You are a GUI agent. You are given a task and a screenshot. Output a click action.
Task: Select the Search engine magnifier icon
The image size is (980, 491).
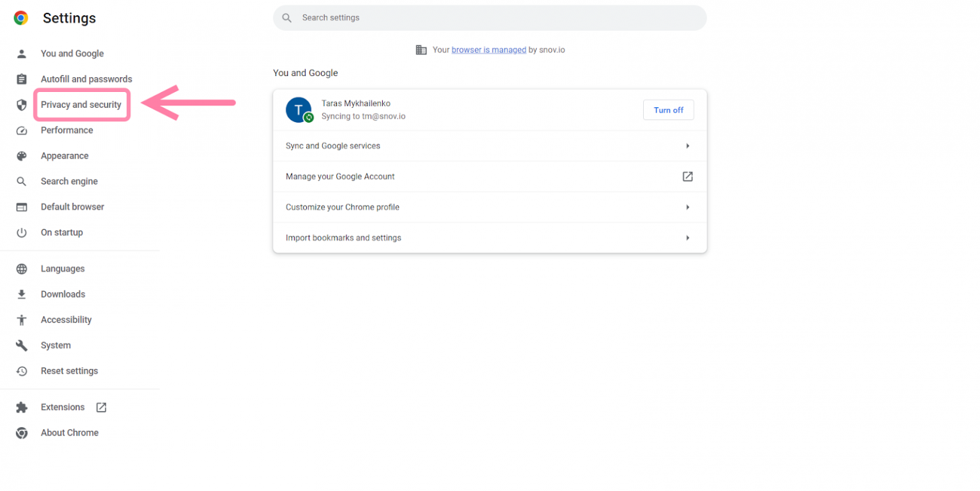click(22, 181)
